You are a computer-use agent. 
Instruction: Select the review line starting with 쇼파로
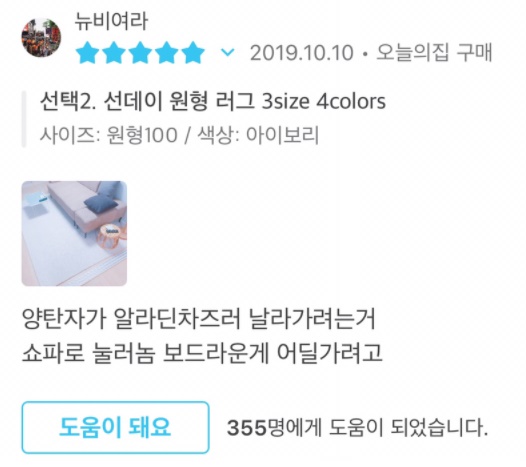click(x=202, y=352)
